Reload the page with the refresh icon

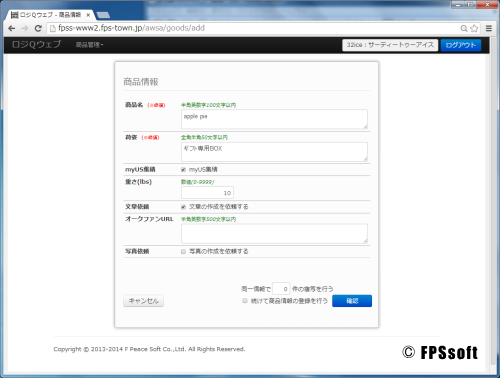38,28
